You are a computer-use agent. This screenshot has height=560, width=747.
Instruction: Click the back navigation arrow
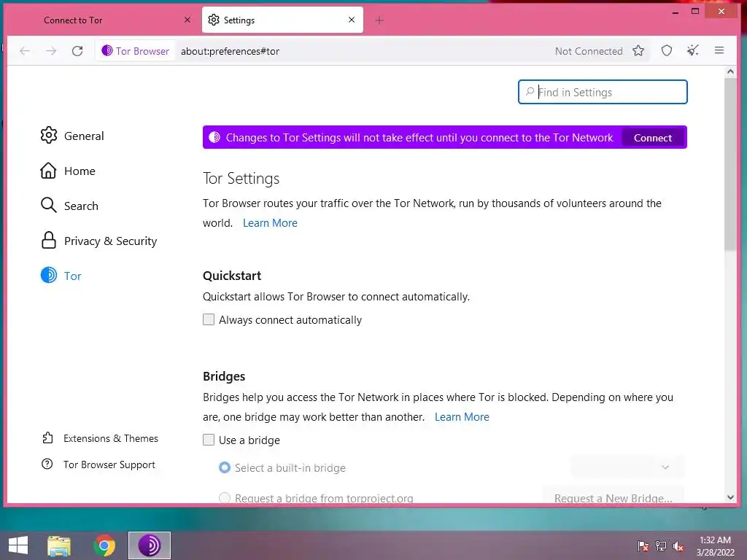click(25, 51)
